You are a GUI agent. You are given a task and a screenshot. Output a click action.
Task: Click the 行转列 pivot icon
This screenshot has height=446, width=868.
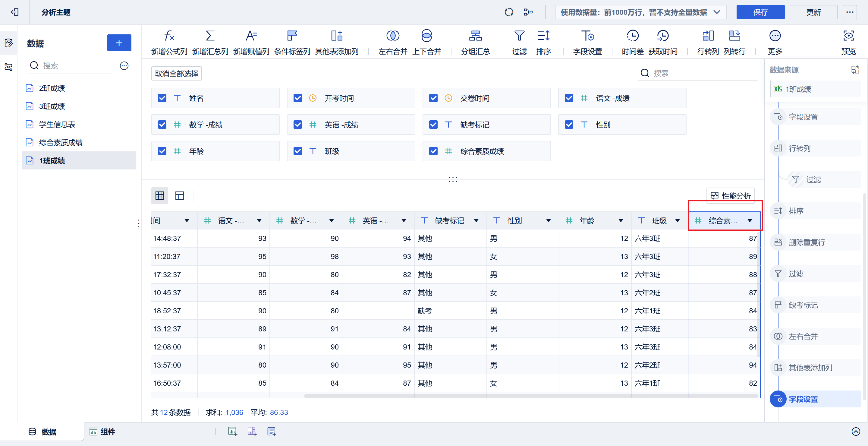click(x=708, y=36)
